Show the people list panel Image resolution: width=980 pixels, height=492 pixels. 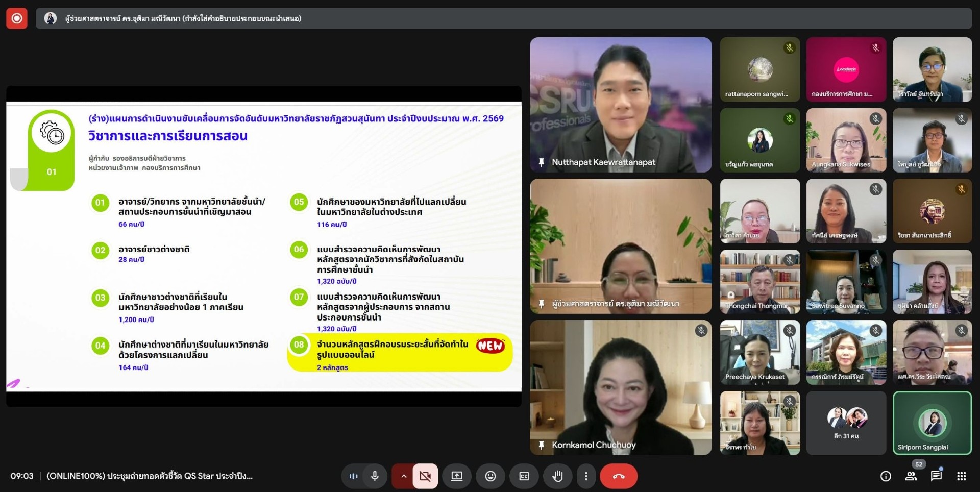[911, 476]
